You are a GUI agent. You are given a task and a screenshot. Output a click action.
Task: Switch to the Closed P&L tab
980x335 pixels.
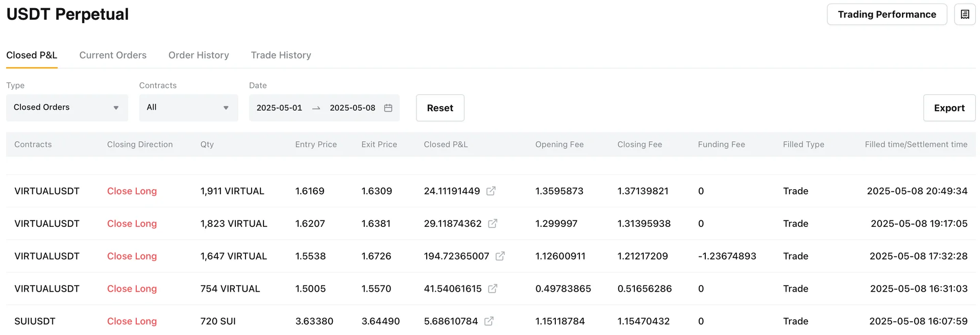coord(32,55)
